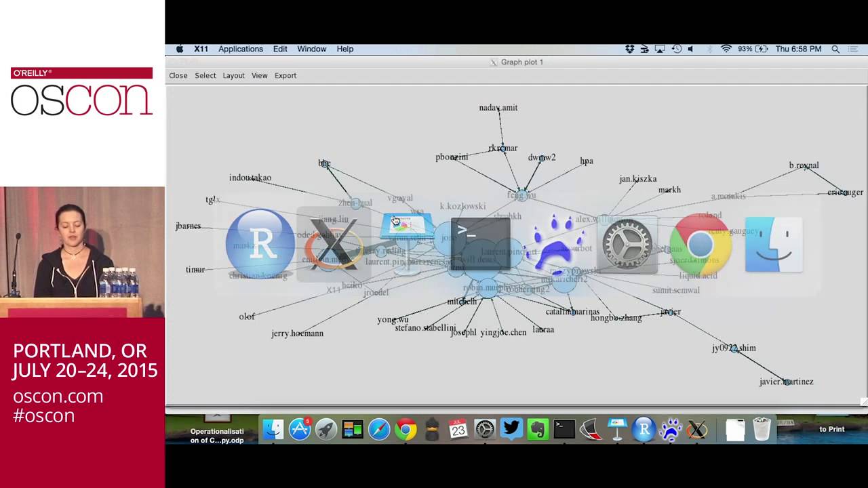Open the Trash in the Dock
The width and height of the screenshot is (868, 488).
(x=762, y=429)
